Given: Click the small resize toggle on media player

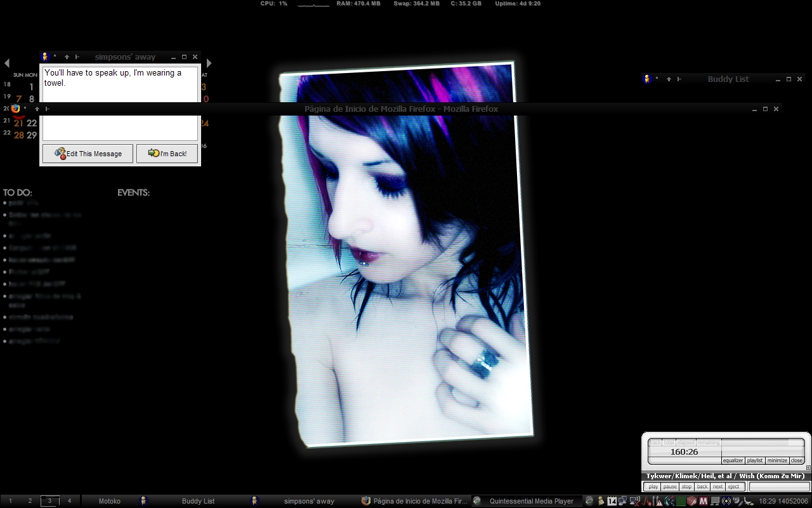Looking at the screenshot, I should [x=808, y=468].
